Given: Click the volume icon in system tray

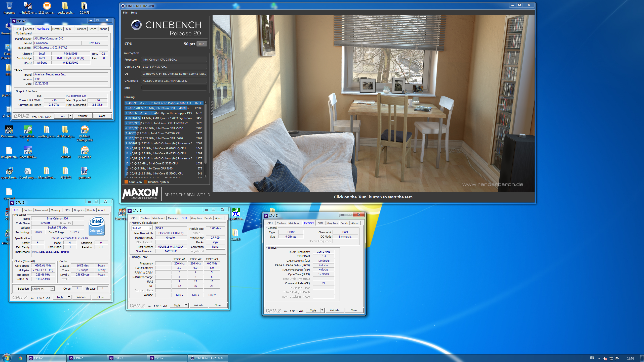Looking at the screenshot, I should pyautogui.click(x=605, y=358).
